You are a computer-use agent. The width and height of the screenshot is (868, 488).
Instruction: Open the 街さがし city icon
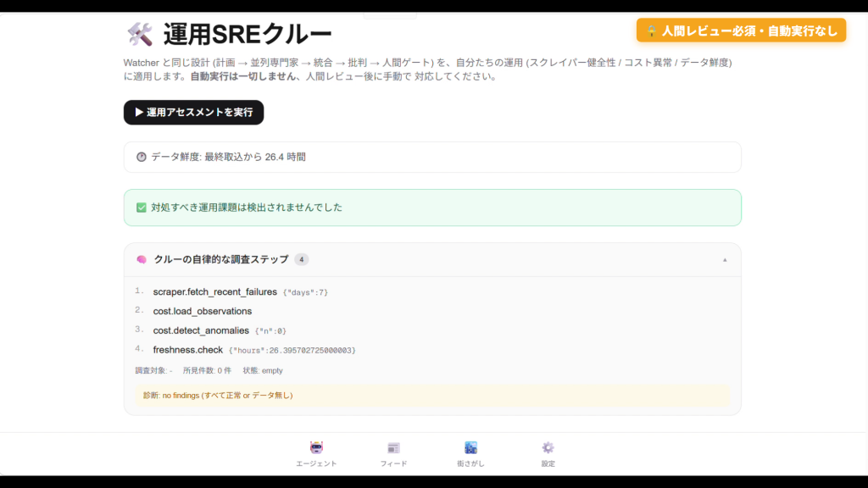pos(470,447)
